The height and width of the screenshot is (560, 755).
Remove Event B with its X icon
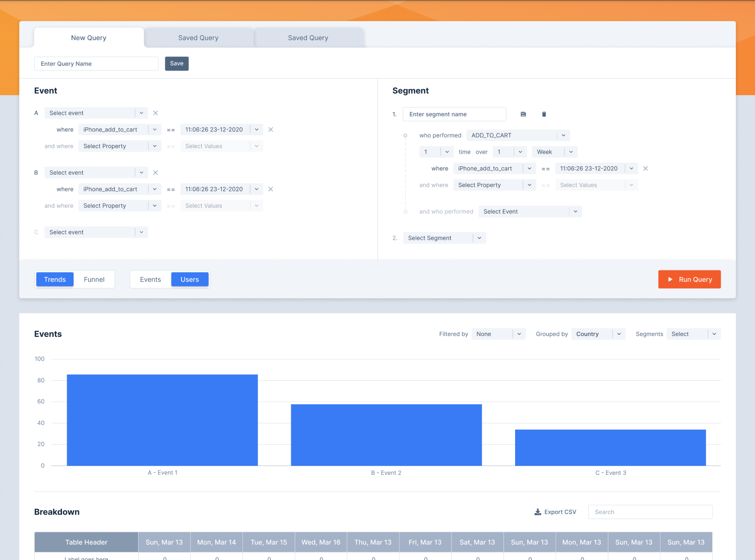(156, 173)
